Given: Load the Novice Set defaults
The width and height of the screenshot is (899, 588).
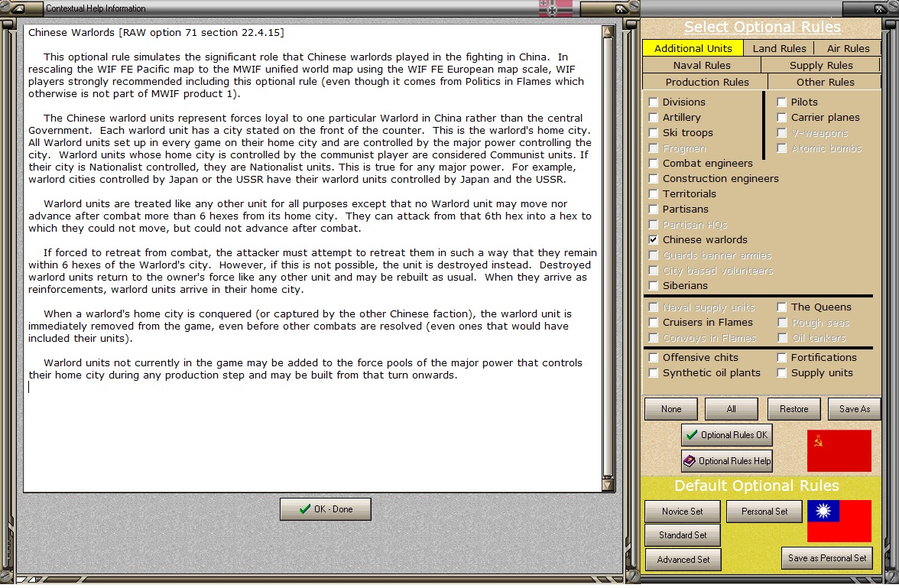Looking at the screenshot, I should (x=682, y=511).
